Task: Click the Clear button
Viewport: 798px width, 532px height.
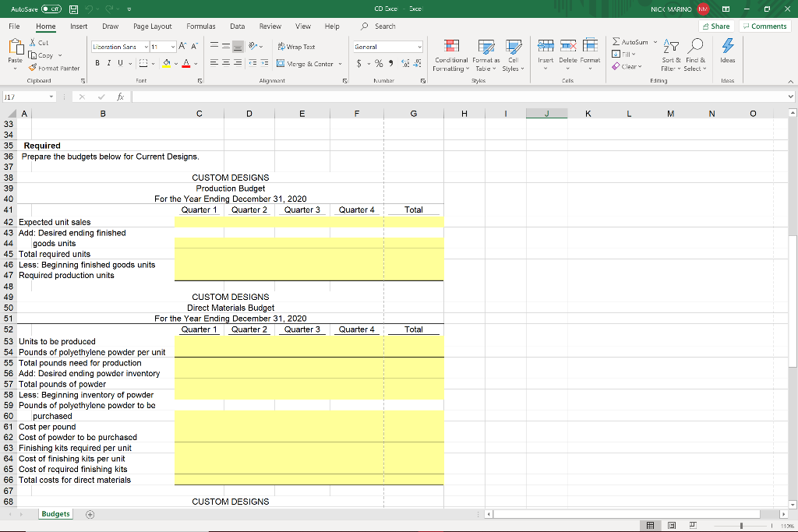Action: coord(627,67)
